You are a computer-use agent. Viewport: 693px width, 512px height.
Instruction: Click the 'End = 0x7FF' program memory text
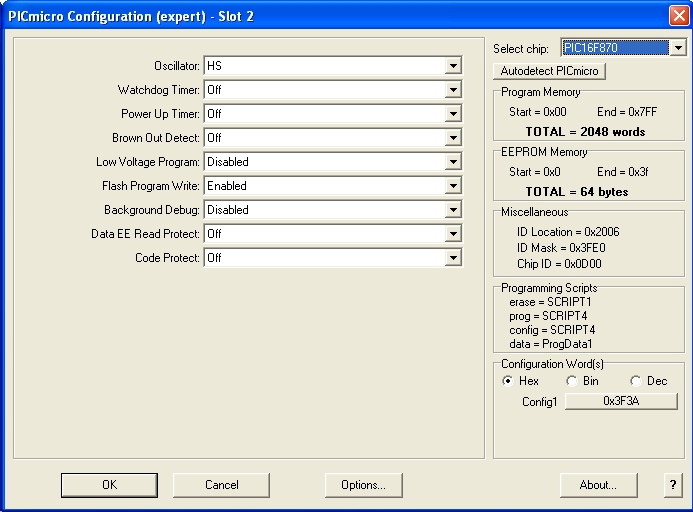[627, 112]
